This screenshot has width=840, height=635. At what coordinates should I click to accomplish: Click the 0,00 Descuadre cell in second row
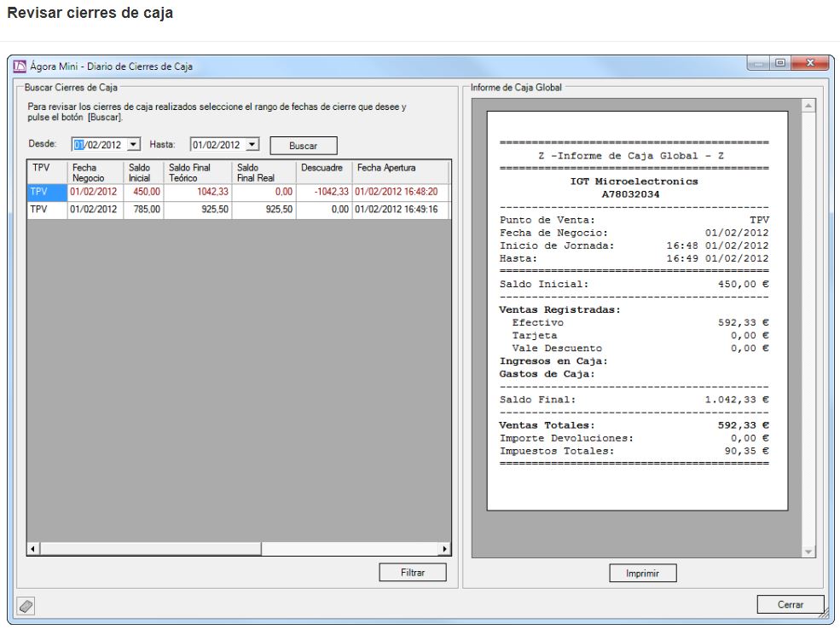(324, 210)
